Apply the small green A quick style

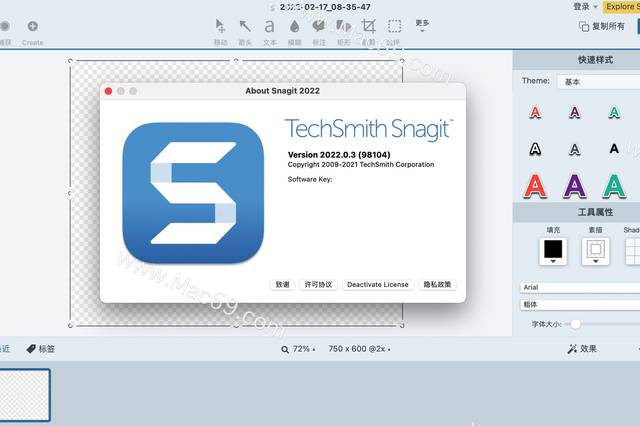[614, 112]
